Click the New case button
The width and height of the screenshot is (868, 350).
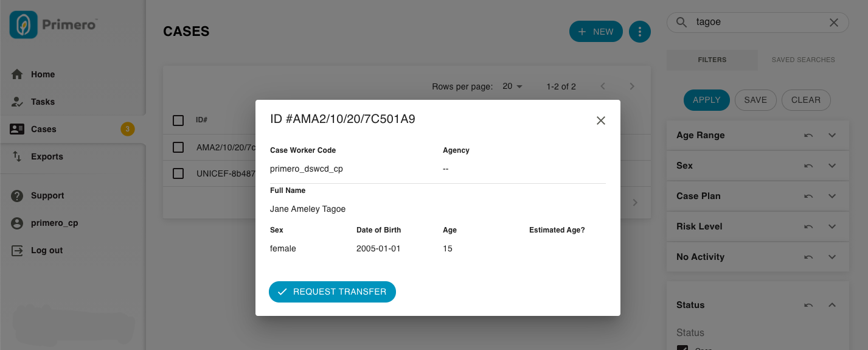point(596,32)
